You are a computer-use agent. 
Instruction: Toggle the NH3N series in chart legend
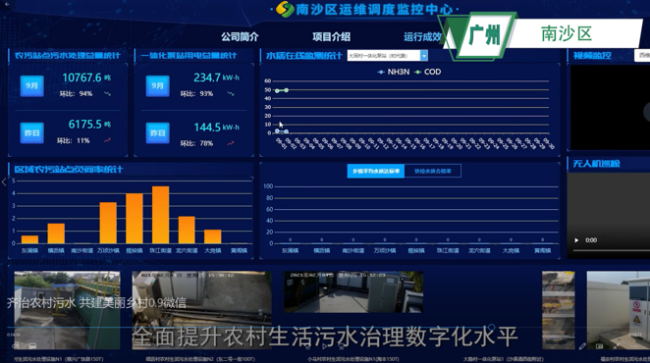coord(393,72)
